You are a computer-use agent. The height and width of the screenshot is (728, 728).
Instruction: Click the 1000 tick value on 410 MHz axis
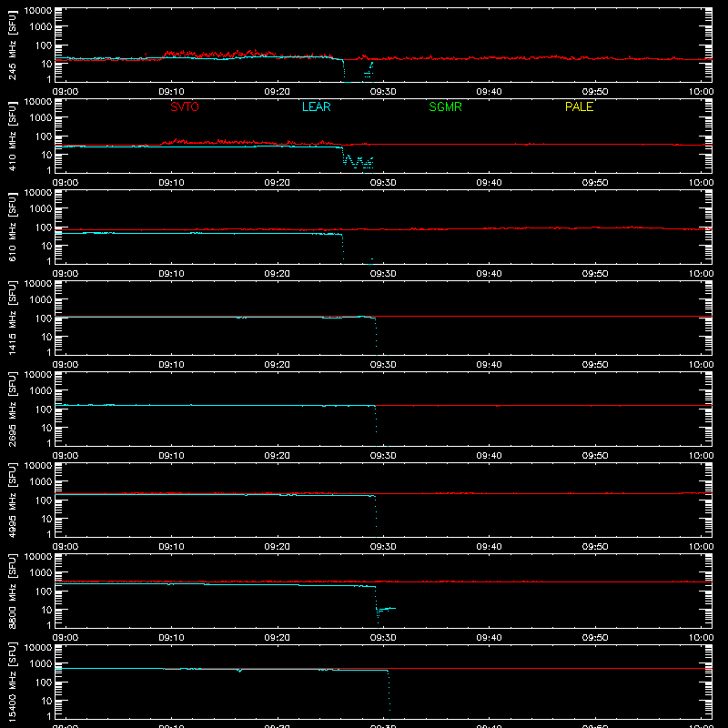[x=41, y=118]
